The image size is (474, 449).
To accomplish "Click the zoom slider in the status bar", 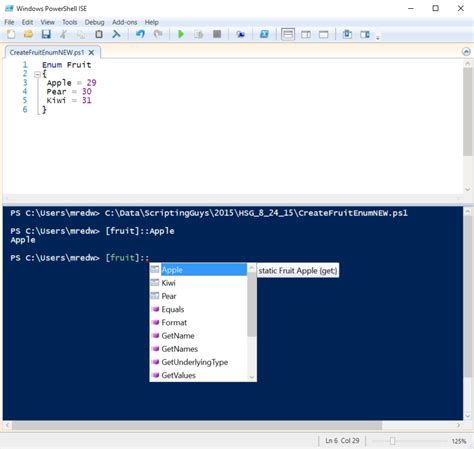I will click(392, 441).
